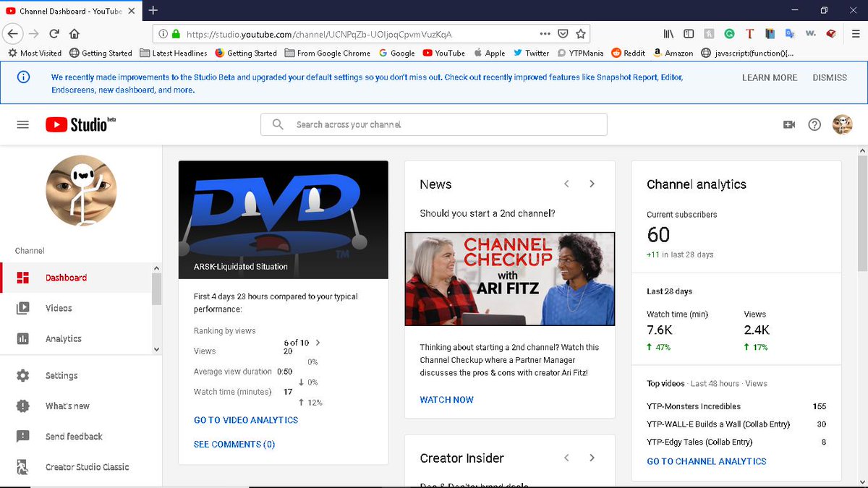Open the Firefox application menu
This screenshot has width=868, height=488.
(856, 33)
